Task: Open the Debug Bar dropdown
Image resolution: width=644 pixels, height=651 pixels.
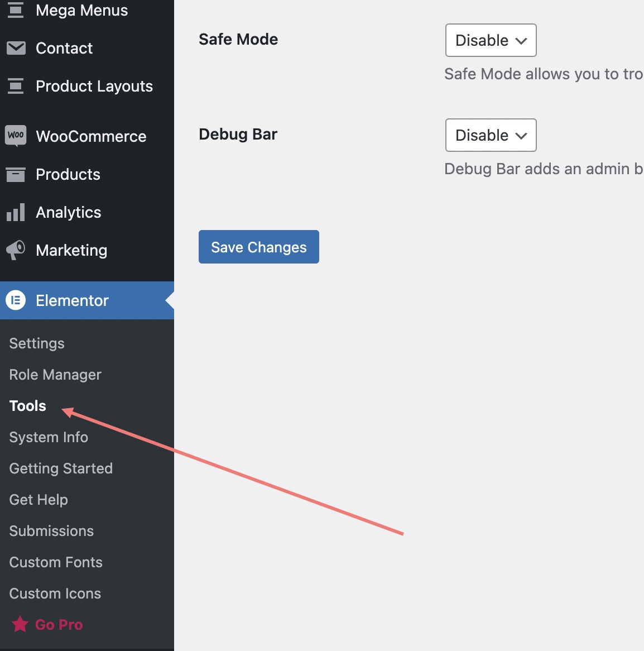Action: pos(490,135)
